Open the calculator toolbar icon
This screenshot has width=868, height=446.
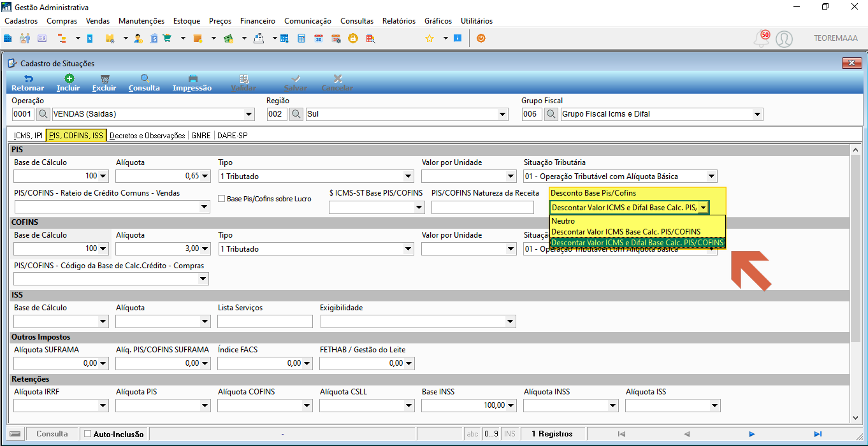click(x=301, y=38)
